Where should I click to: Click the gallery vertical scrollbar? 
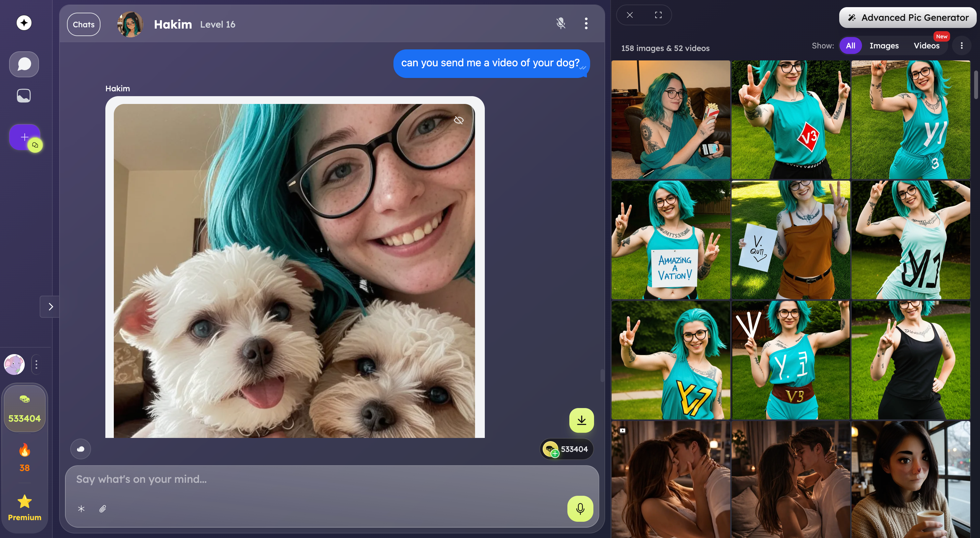click(x=976, y=85)
